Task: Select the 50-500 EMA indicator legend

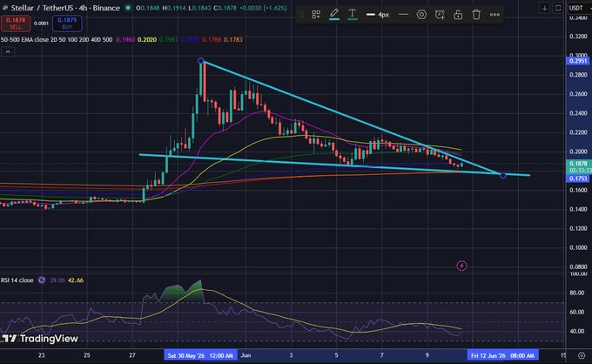Action: tap(57, 39)
